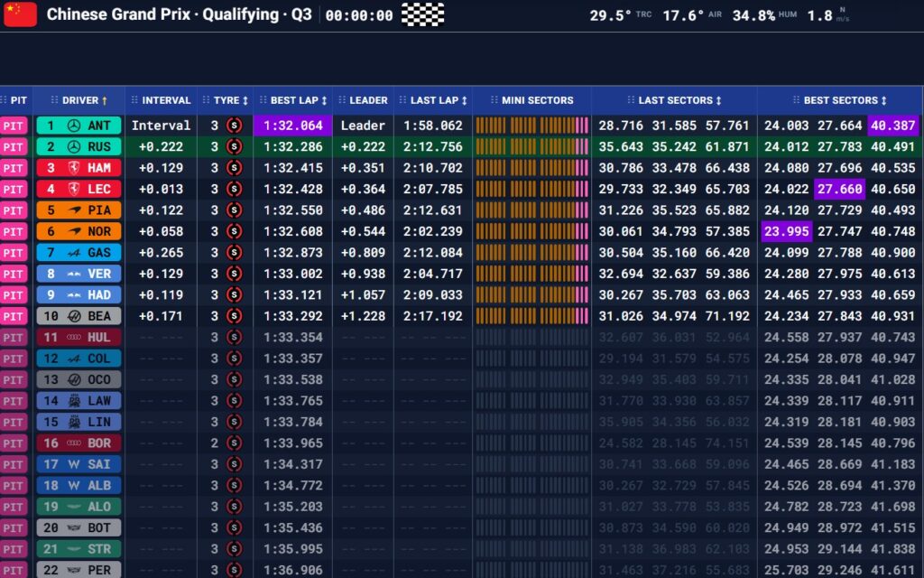Select the Mercedes logo beside driver ANT

coord(72,125)
